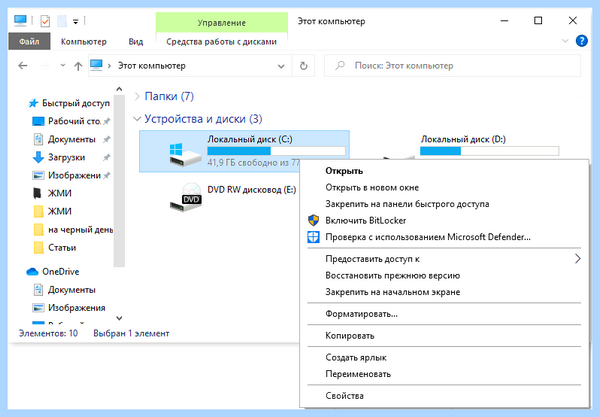
Task: Open the address bar history dropdown
Action: click(281, 66)
